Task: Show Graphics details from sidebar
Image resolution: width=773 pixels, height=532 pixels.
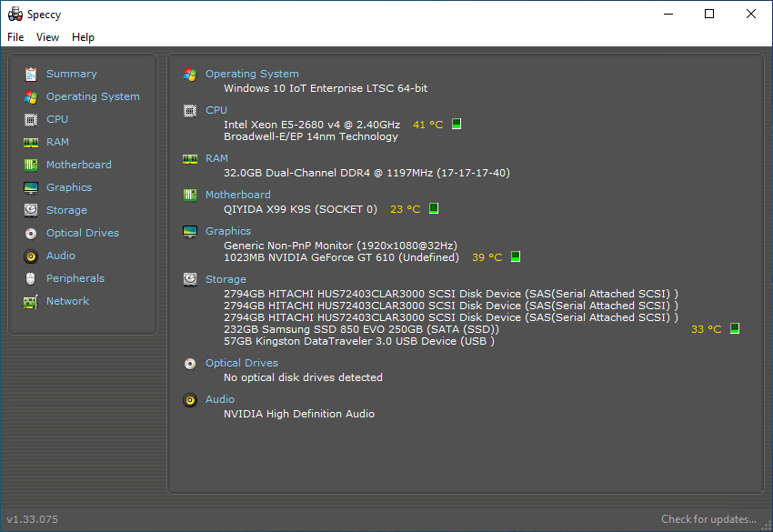Action: click(69, 187)
